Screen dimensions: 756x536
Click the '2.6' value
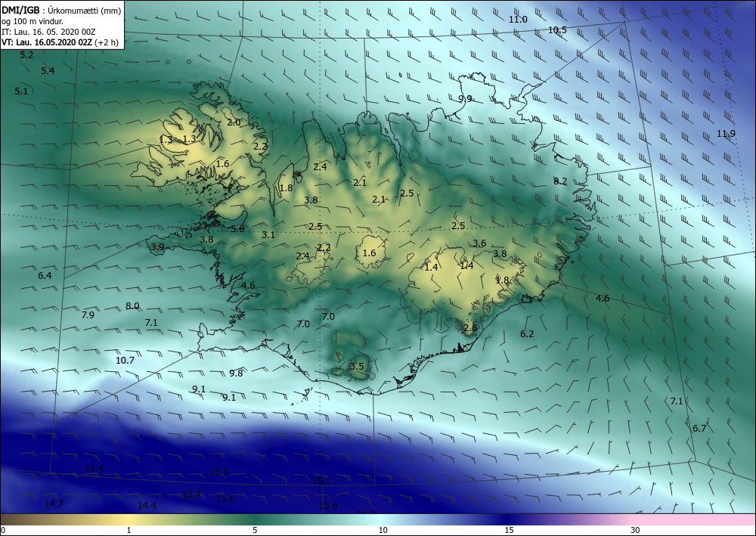[x=470, y=328]
